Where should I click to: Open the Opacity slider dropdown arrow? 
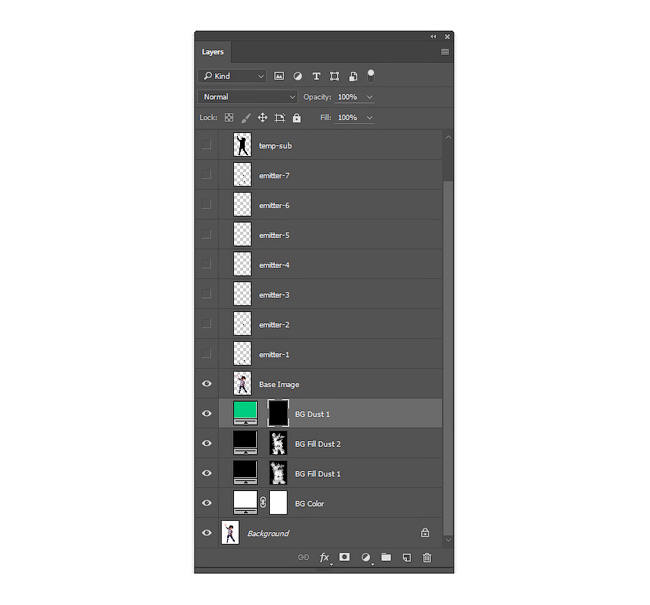click(x=369, y=97)
